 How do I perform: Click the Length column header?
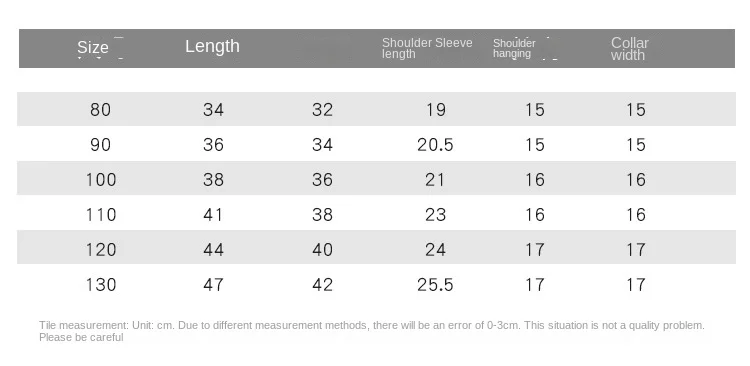tap(212, 46)
